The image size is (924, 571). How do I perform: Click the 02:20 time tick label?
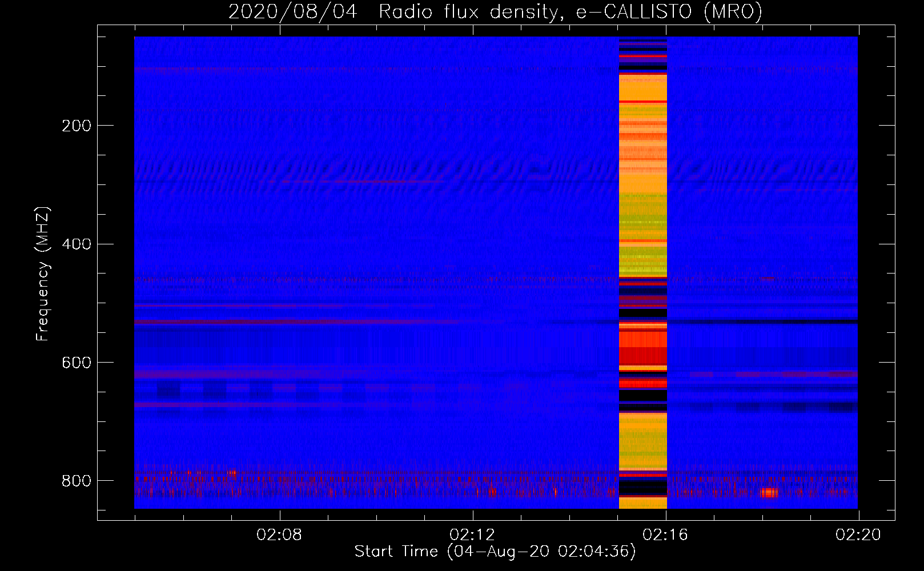point(858,535)
